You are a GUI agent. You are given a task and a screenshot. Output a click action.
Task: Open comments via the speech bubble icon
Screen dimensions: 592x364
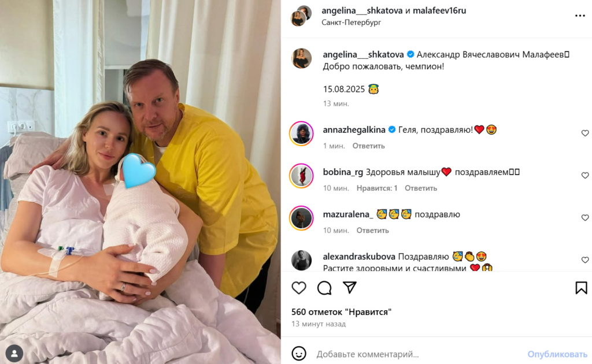click(x=324, y=288)
